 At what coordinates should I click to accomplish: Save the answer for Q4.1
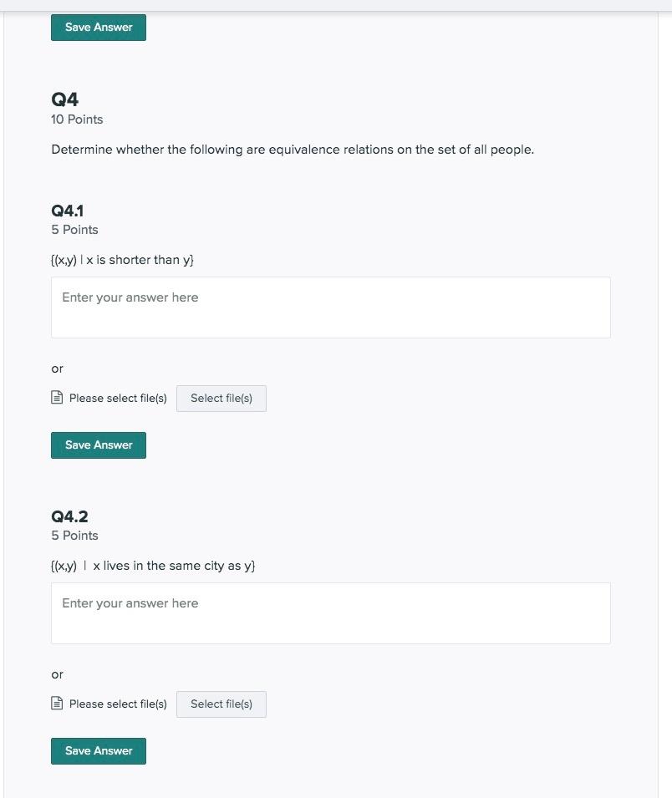click(x=99, y=445)
